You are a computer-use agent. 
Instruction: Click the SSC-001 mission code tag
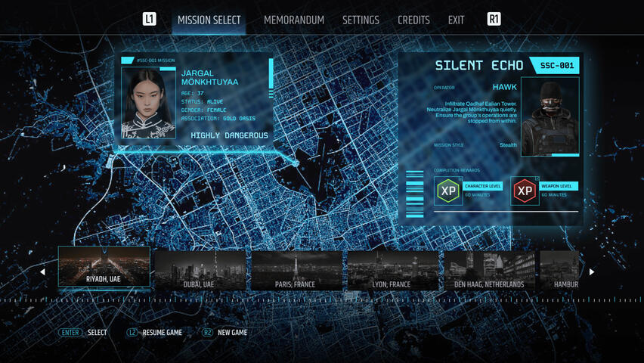556,66
